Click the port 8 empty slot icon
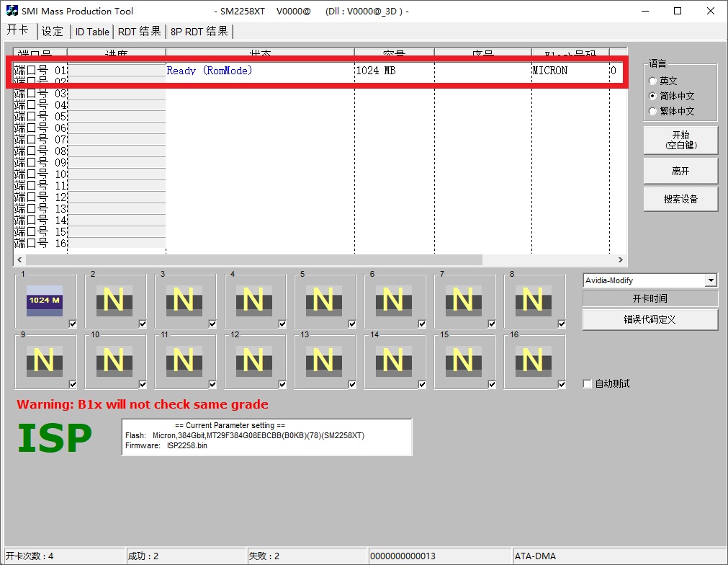This screenshot has height=565, width=728. click(x=533, y=300)
